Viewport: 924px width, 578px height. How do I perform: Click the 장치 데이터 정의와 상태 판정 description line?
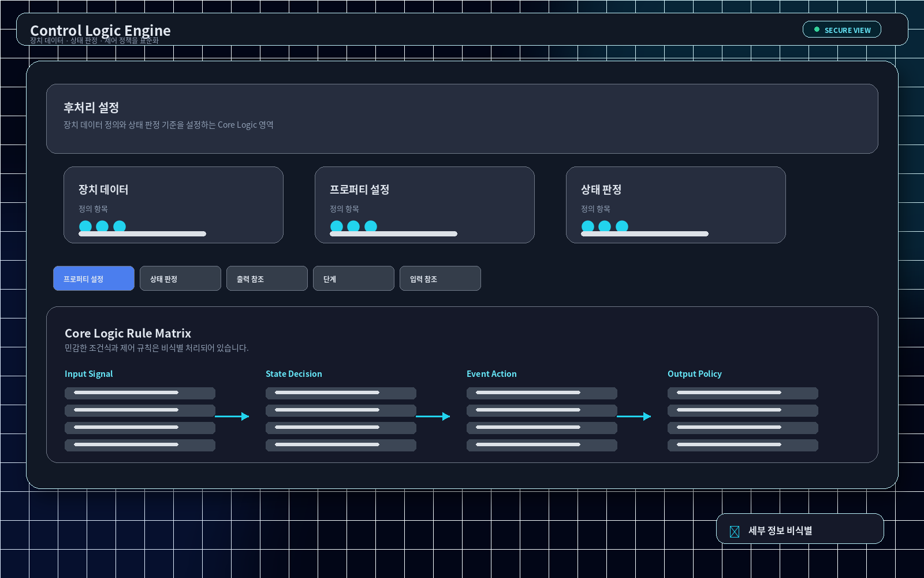pos(169,125)
